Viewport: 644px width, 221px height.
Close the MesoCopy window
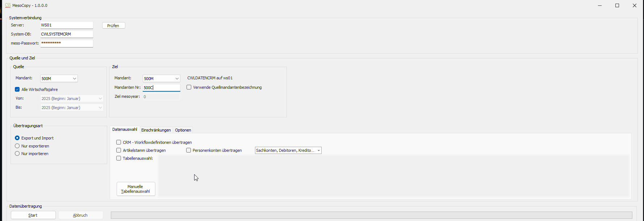(x=635, y=5)
